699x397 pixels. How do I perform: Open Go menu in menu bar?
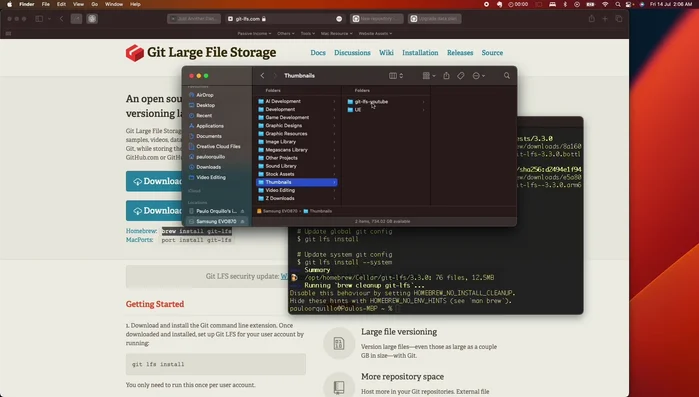coord(95,4)
